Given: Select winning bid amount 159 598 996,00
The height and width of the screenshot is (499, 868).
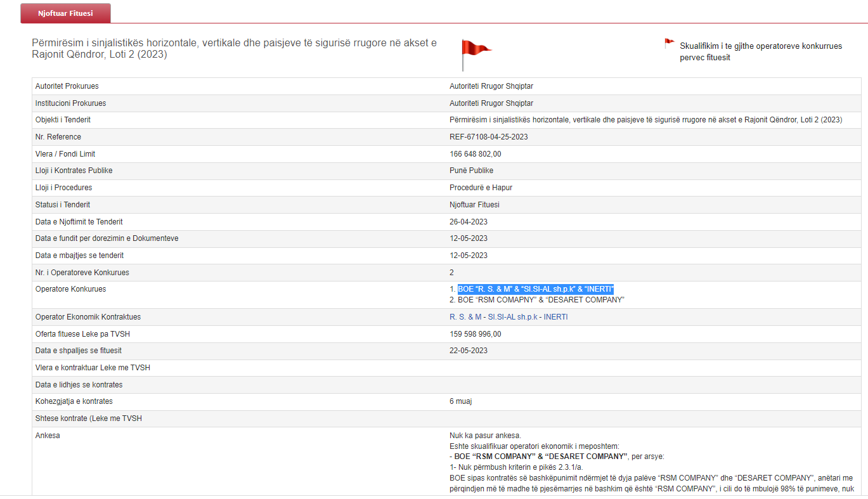Looking at the screenshot, I should [x=475, y=334].
